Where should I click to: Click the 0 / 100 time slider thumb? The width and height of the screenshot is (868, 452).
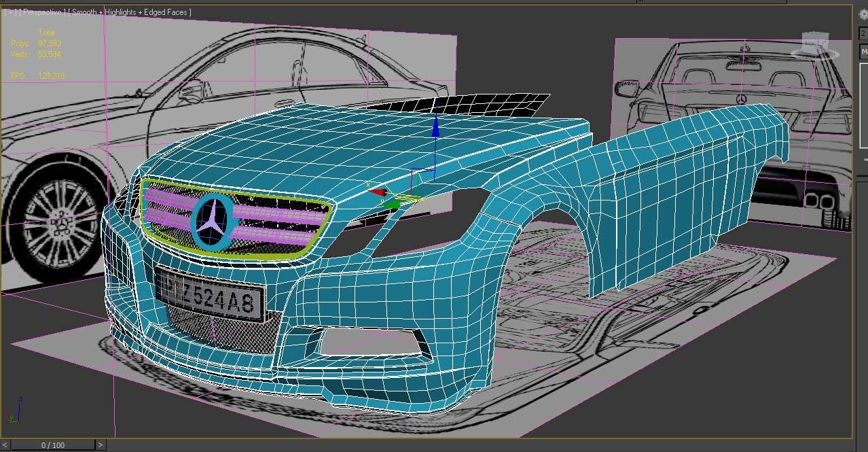click(53, 445)
